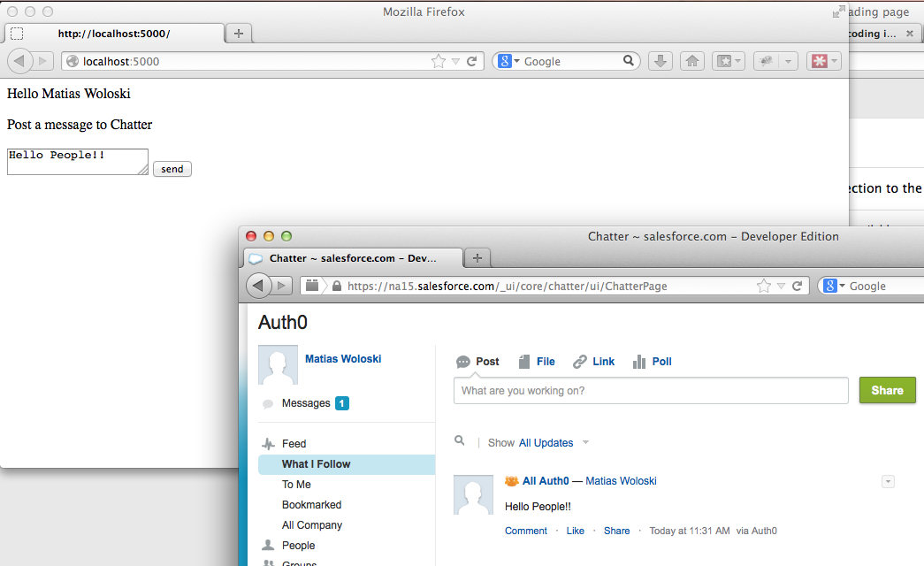Click the home icon in Firefox toolbar

click(692, 61)
